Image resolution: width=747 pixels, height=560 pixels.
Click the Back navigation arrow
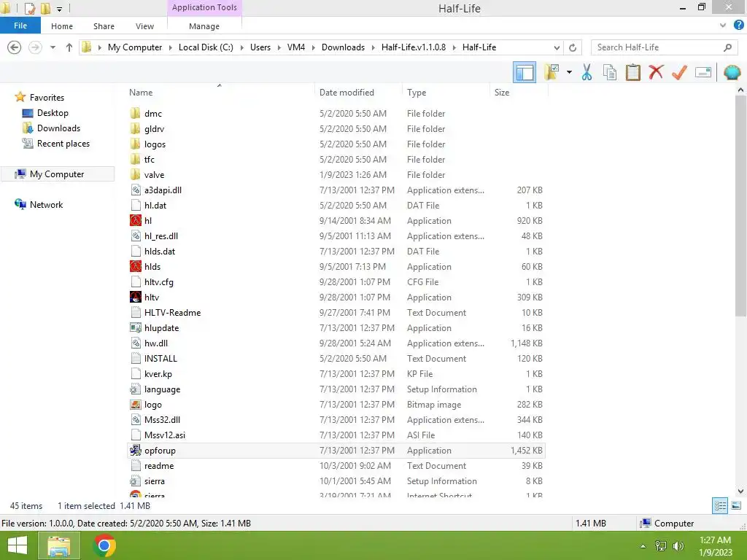pos(15,47)
